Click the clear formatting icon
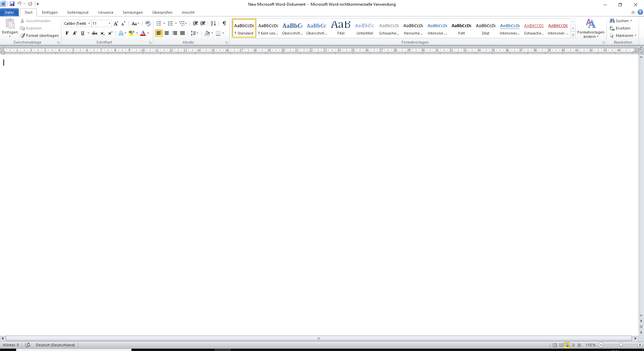The image size is (644, 351). click(148, 23)
